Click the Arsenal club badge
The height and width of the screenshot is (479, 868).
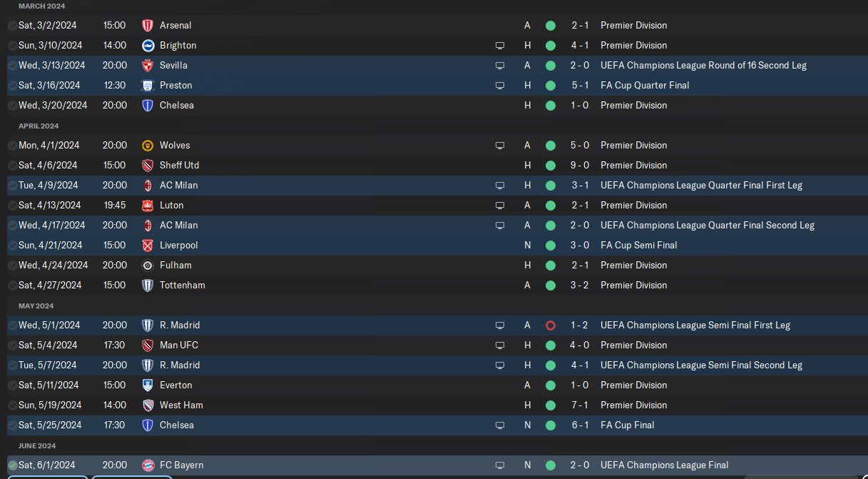point(148,25)
